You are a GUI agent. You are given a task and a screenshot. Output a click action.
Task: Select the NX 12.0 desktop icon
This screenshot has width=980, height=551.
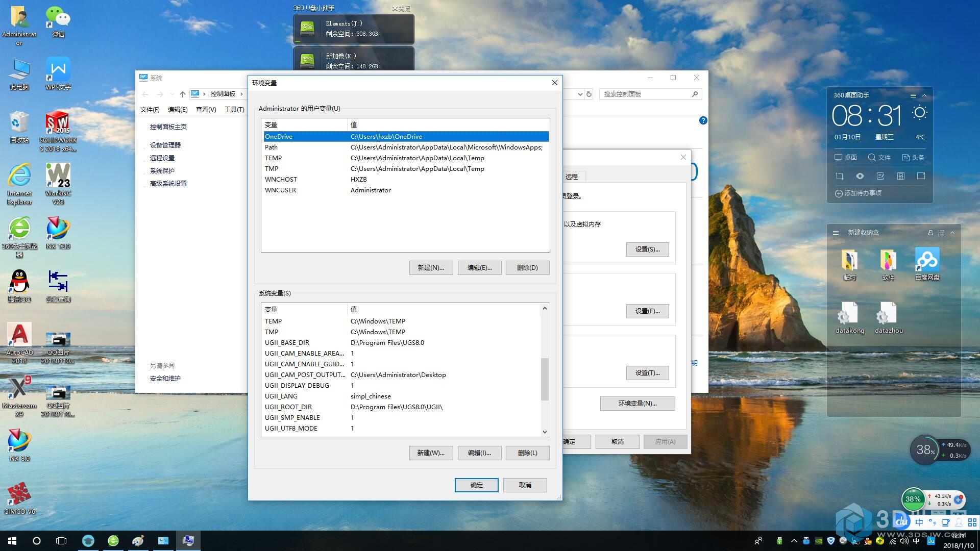pos(58,233)
